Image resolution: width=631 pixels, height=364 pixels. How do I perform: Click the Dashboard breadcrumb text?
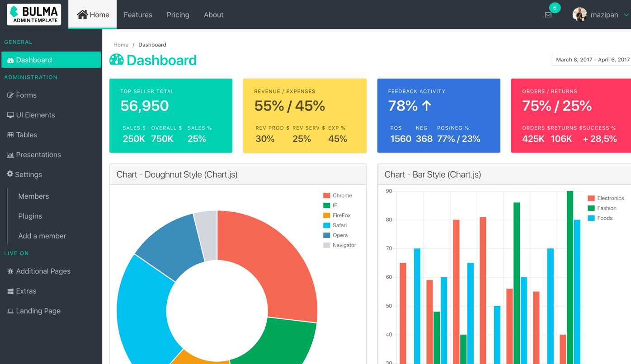[152, 45]
